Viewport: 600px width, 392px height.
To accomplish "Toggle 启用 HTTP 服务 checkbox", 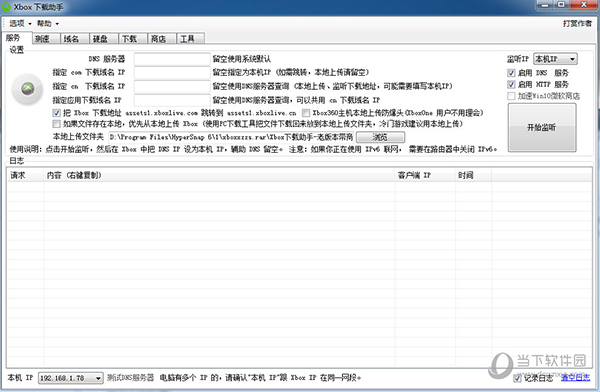I will coord(511,84).
